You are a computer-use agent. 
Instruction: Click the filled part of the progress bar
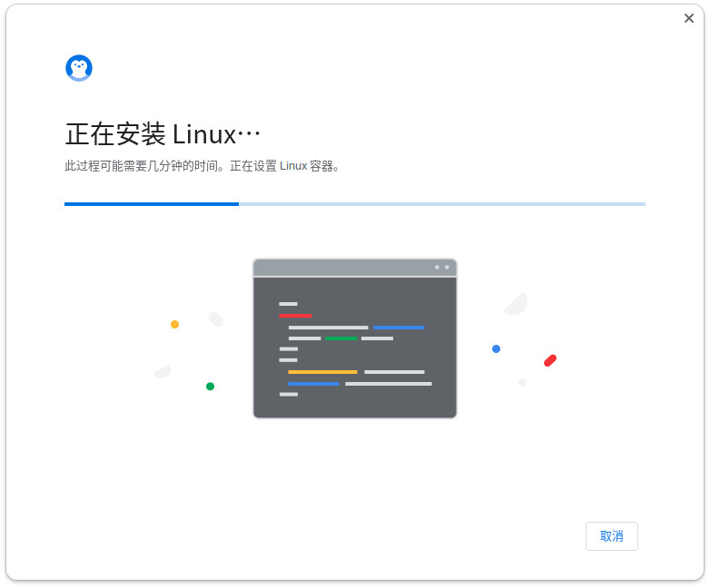pyautogui.click(x=152, y=204)
